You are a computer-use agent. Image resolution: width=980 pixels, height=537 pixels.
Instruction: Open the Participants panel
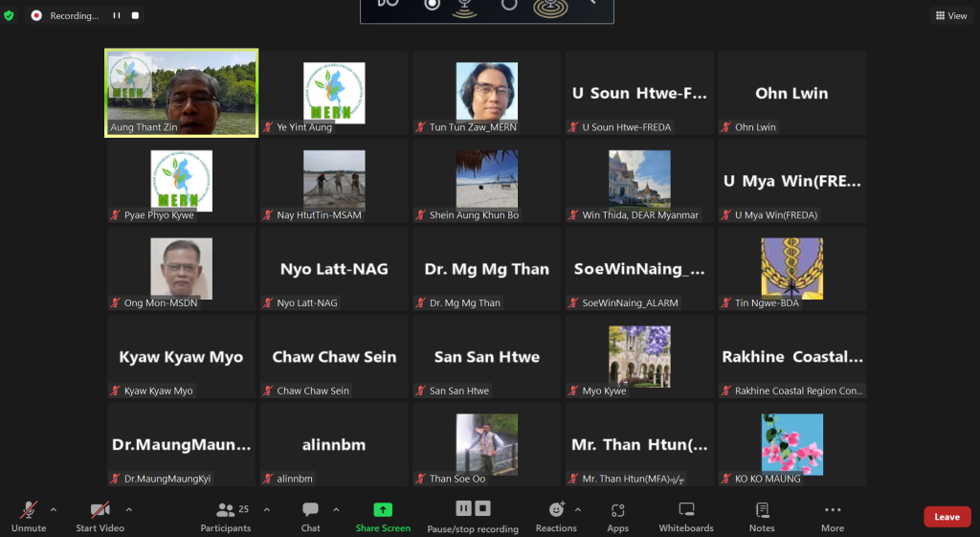point(226,511)
